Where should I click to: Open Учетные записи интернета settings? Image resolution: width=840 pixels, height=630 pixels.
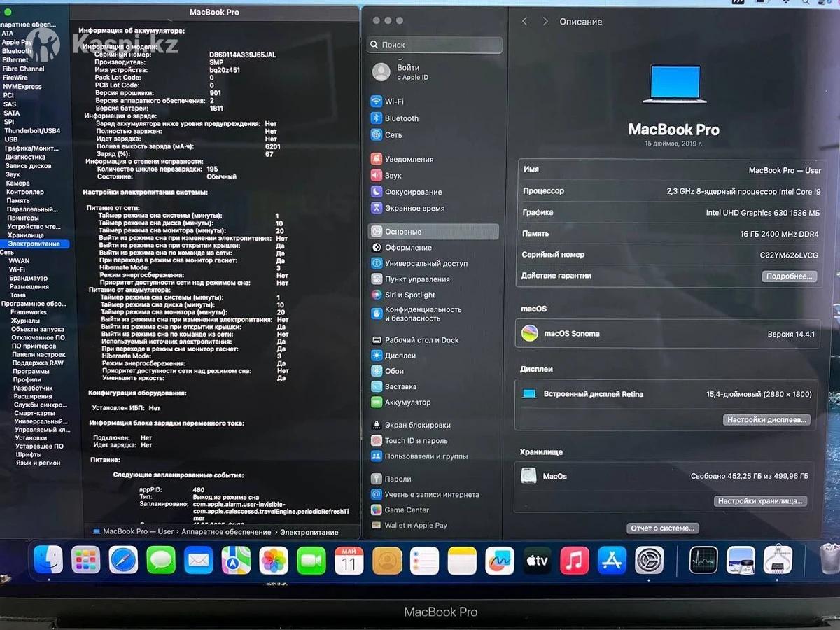click(433, 494)
